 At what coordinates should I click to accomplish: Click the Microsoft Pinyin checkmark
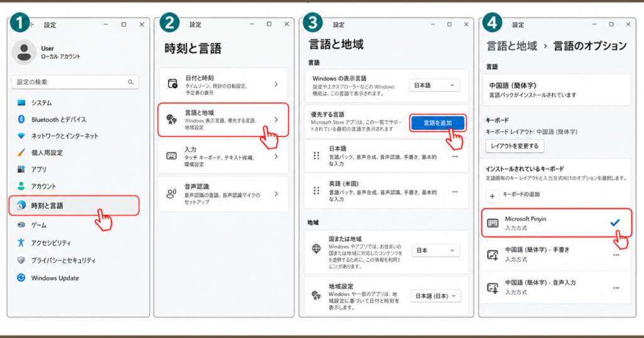614,222
